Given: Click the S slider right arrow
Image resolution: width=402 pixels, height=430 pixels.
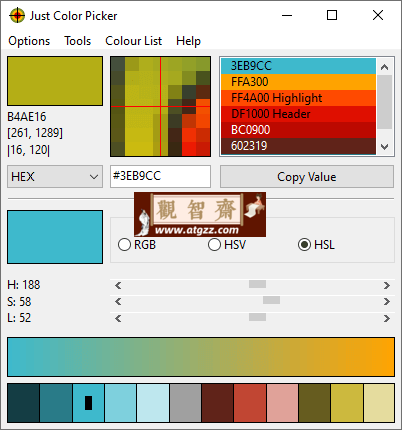Looking at the screenshot, I should (x=387, y=302).
